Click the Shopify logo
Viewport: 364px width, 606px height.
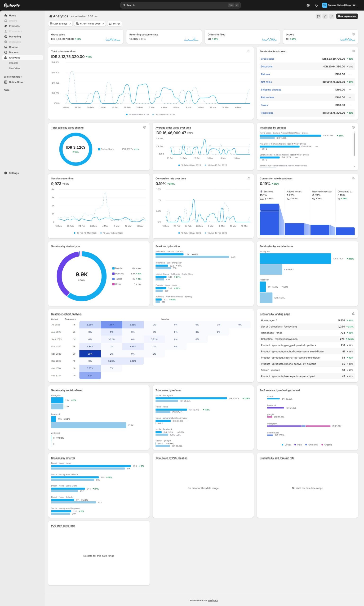tap(12, 5)
